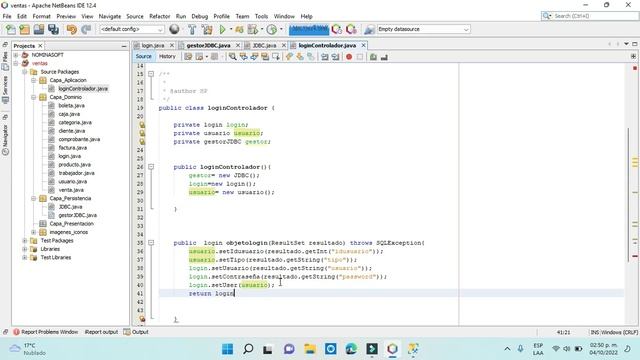Switch to History view

pyautogui.click(x=167, y=57)
